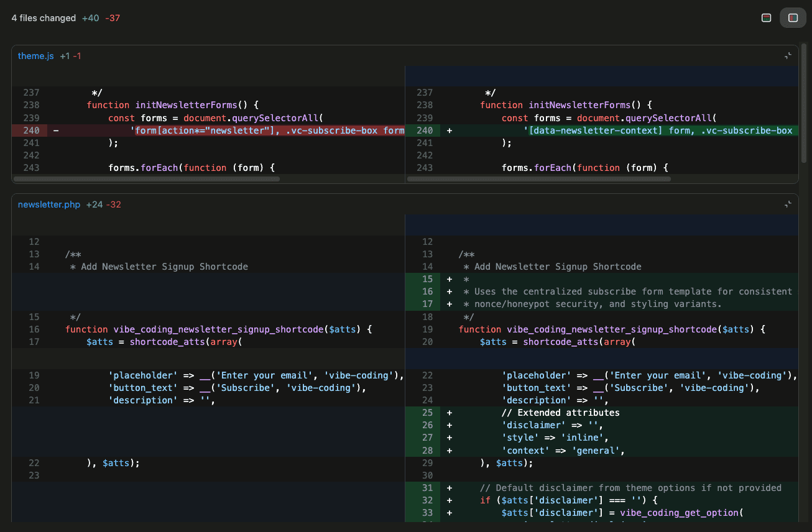Click the "+1 -1" stats beside theme.js

(70, 55)
